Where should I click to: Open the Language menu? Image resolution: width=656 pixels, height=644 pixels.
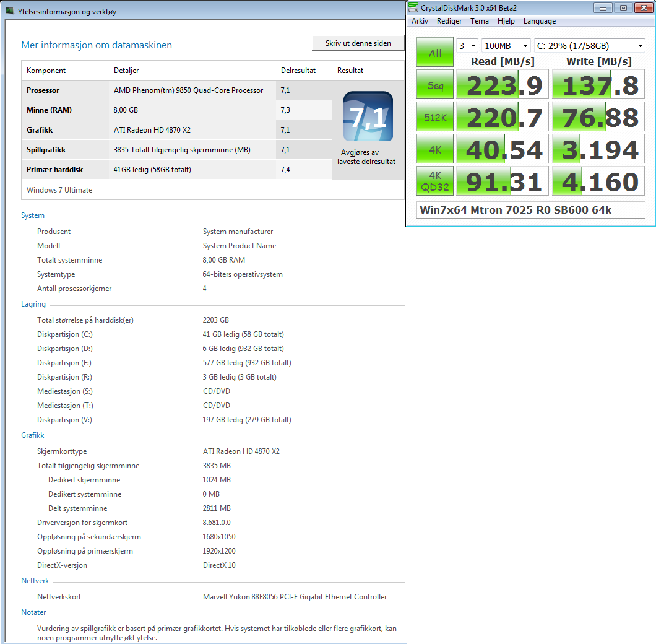pyautogui.click(x=540, y=21)
